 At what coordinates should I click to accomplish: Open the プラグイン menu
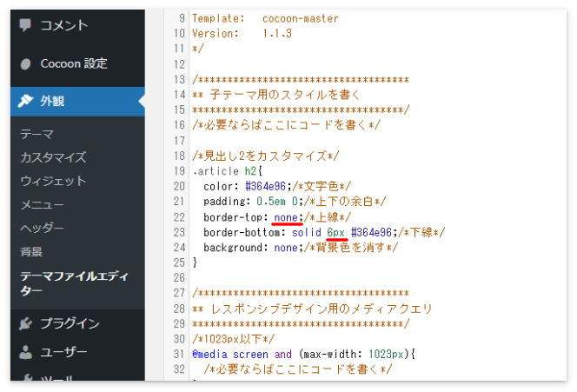tap(77, 323)
